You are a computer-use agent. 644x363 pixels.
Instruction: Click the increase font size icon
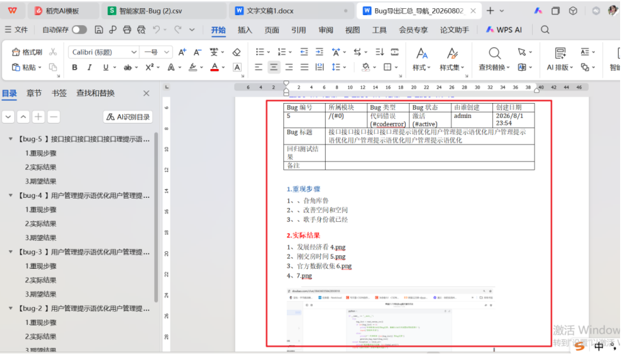182,52
